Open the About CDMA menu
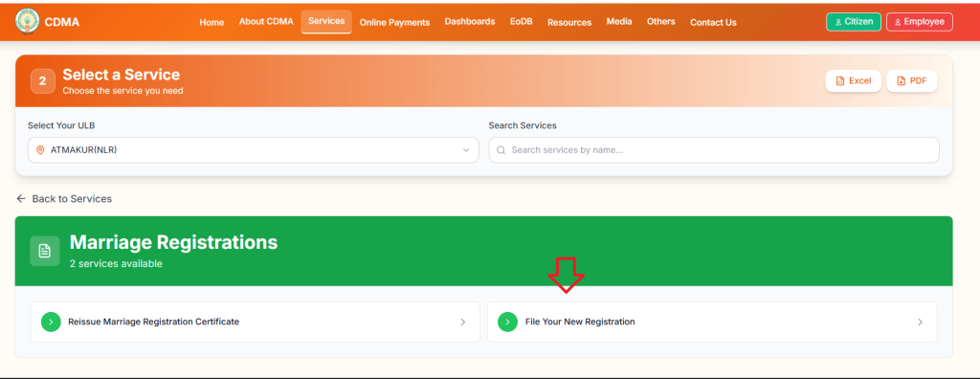Screen dimensions: 980x379 [x=266, y=21]
